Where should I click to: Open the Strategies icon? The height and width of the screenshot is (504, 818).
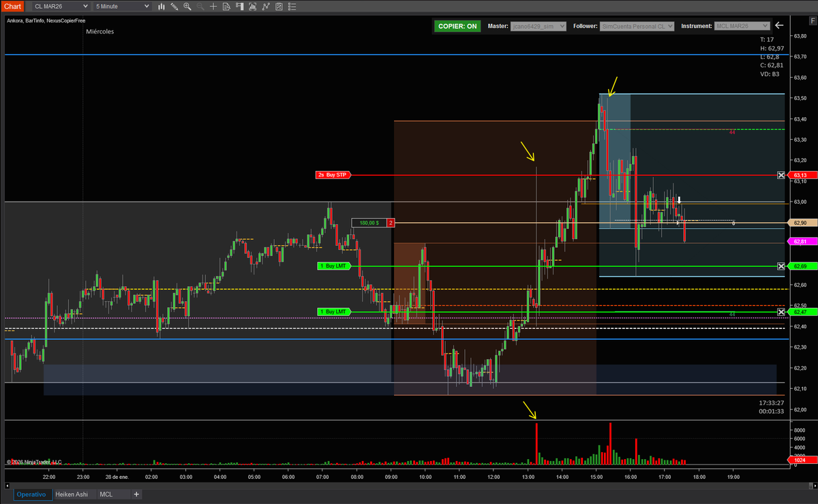pos(279,6)
